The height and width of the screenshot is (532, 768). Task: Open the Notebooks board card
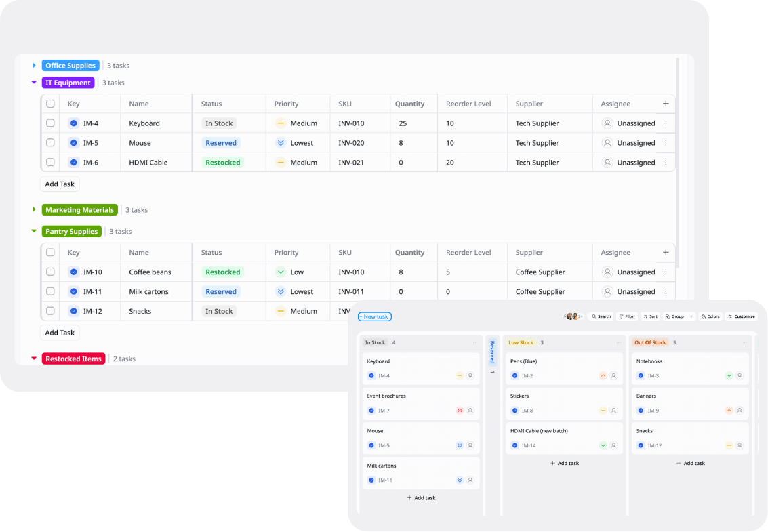pos(690,369)
